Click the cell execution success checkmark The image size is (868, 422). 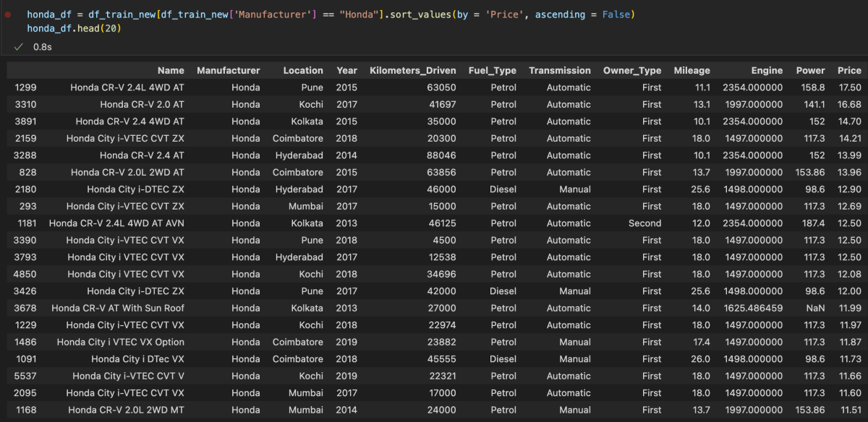(19, 46)
